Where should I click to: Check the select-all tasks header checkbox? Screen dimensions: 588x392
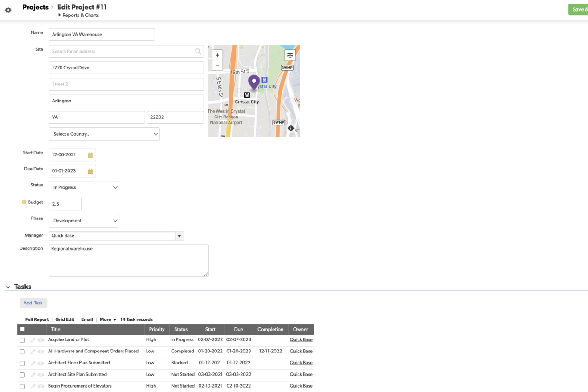click(23, 329)
